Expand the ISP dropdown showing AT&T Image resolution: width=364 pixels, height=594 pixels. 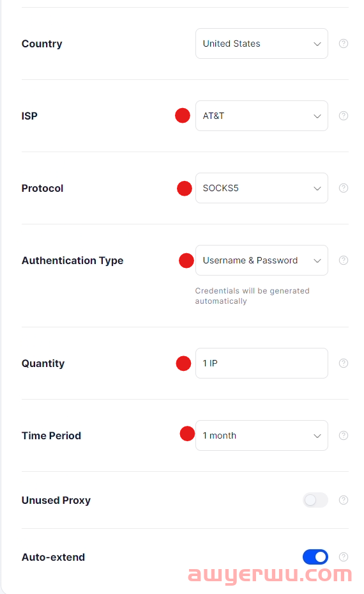tap(261, 116)
